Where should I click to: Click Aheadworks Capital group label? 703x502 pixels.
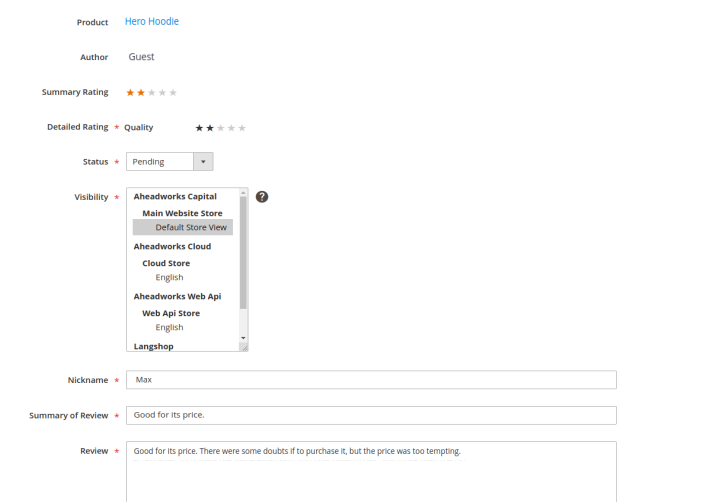[x=175, y=196]
